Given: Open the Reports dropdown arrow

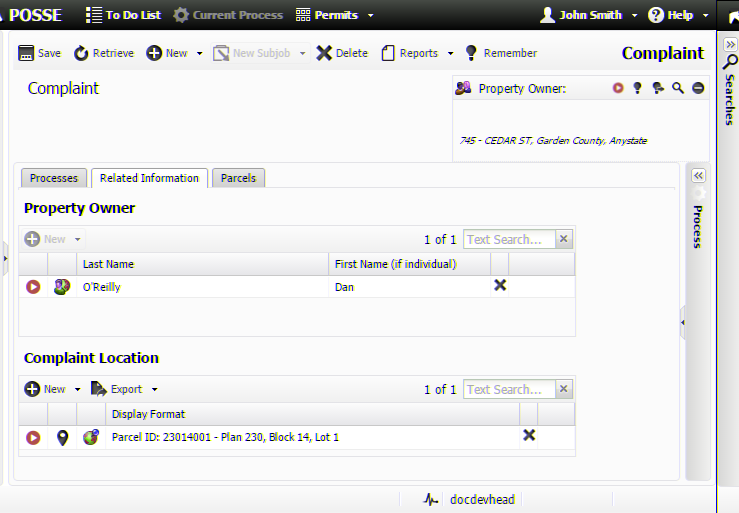Looking at the screenshot, I should click(450, 54).
